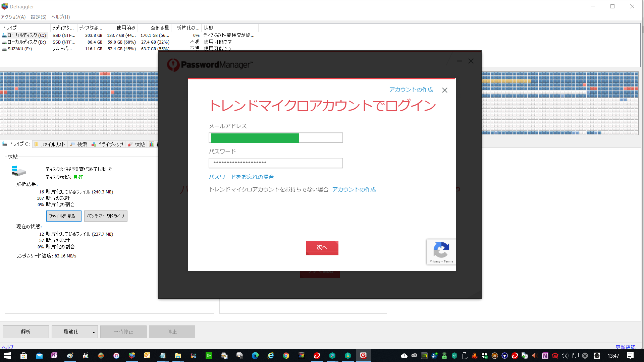The image size is (644, 362).
Task: Click the 更新確認 link at bottom right
Action: tap(625, 347)
